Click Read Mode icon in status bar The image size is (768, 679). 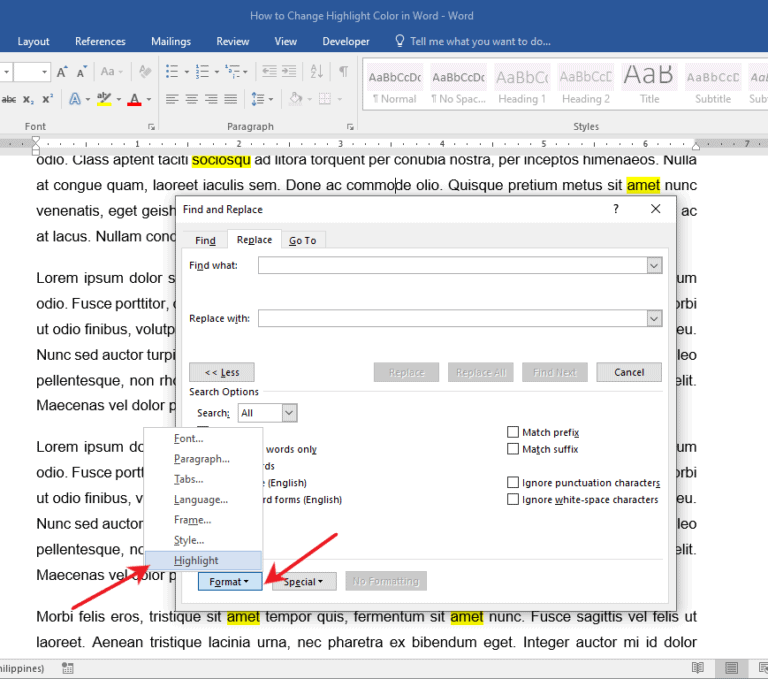click(697, 668)
